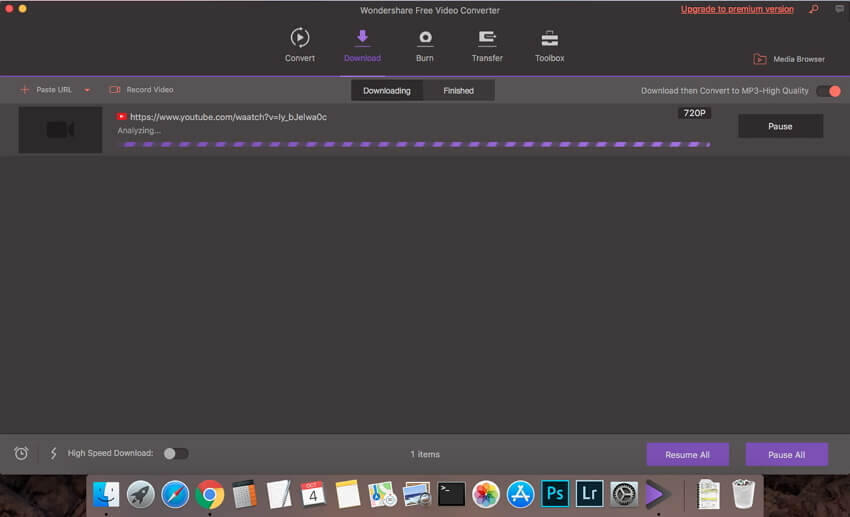This screenshot has width=850, height=517.
Task: Open the Media Browser
Action: tap(789, 59)
